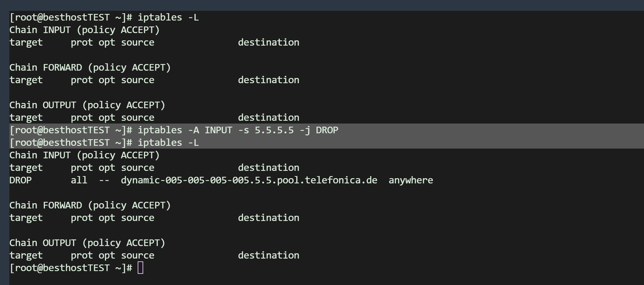Click the "all" protocol value in the rule row

click(x=79, y=180)
